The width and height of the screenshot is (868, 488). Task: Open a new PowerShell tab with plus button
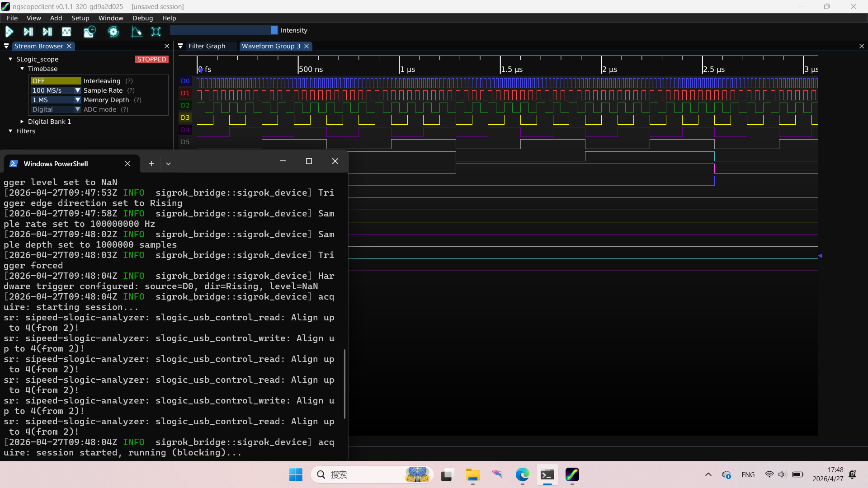tap(151, 164)
